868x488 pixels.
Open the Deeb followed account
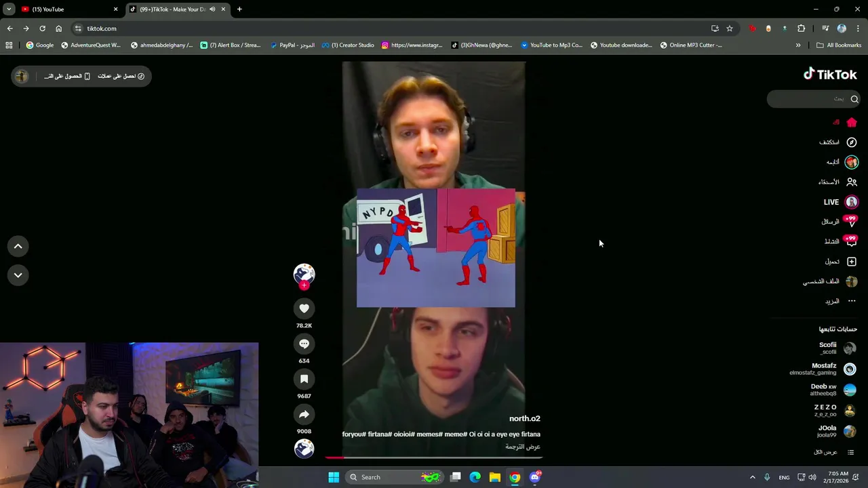coord(833,390)
